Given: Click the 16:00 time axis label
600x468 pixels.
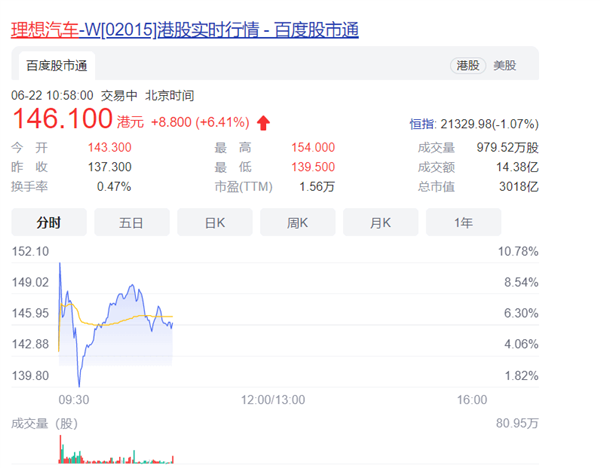Looking at the screenshot, I should click(472, 400).
